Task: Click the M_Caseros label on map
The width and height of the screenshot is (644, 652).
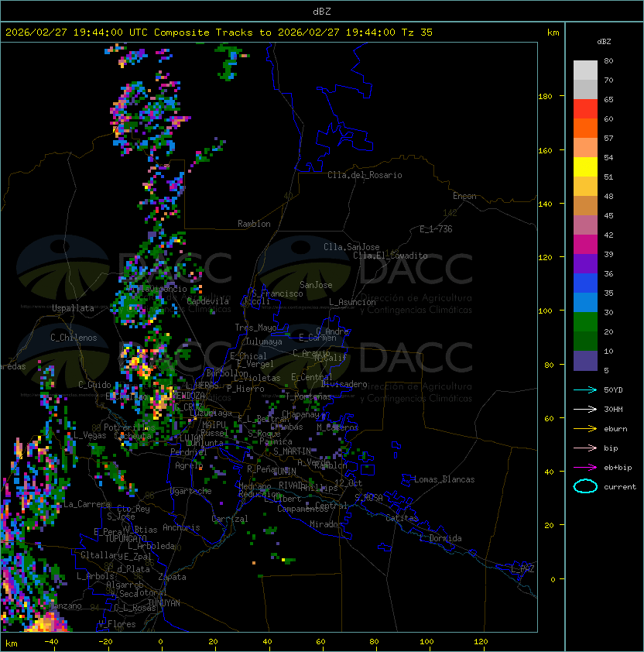Action: pyautogui.click(x=337, y=427)
